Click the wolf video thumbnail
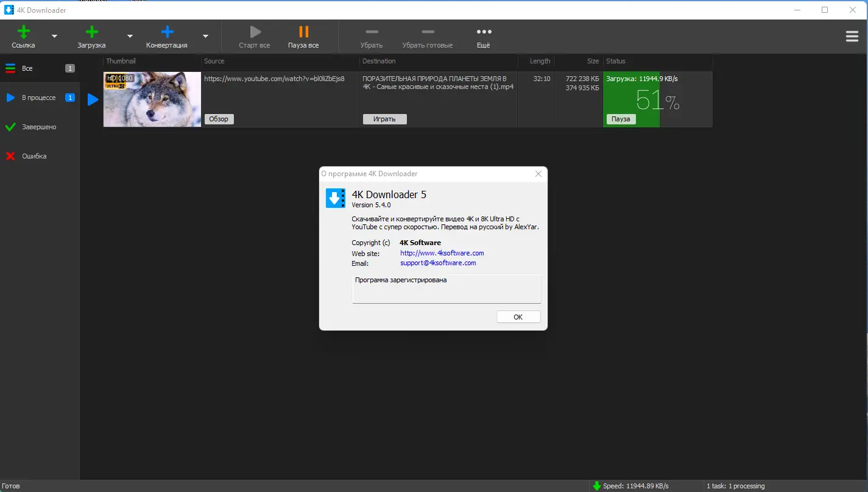 coord(152,99)
